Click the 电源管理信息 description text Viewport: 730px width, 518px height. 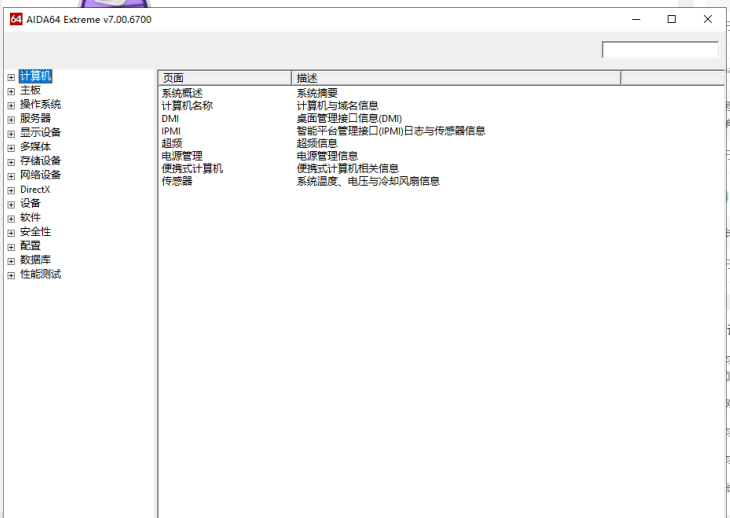coord(327,156)
